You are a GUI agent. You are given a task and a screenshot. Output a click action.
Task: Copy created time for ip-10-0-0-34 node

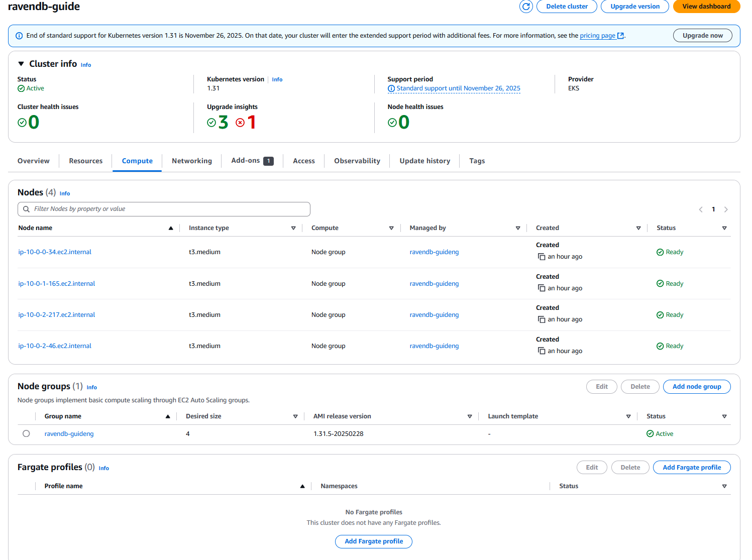[542, 257]
